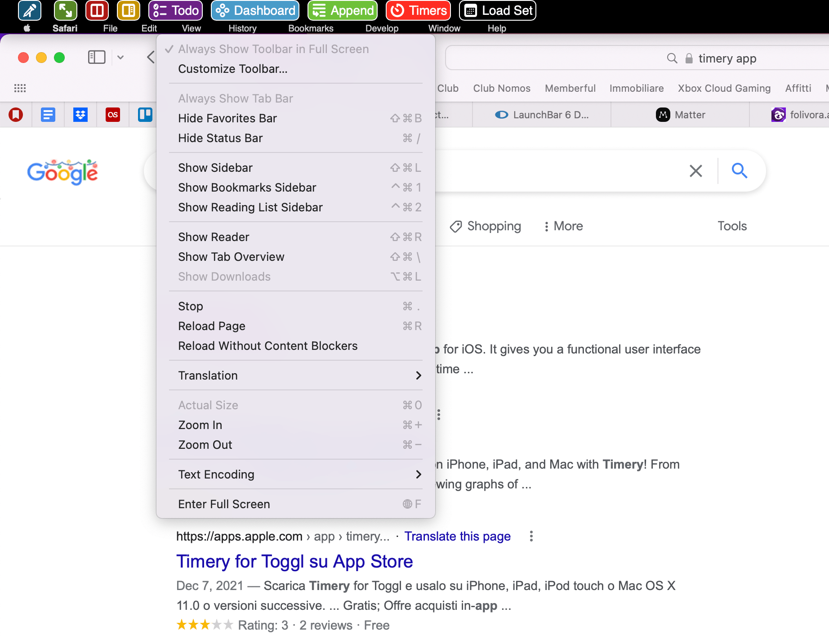The image size is (829, 644).
Task: Open Immobiliare favorite
Action: tap(637, 88)
